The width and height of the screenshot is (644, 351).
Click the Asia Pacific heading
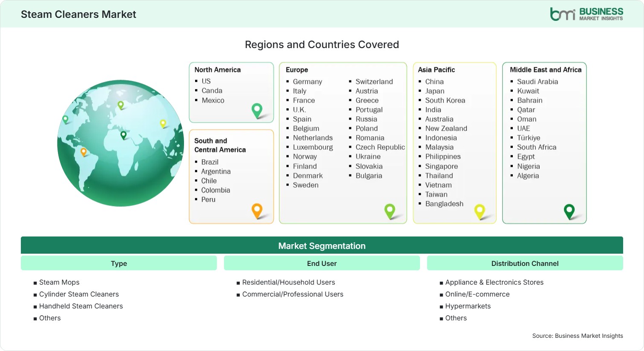(436, 70)
